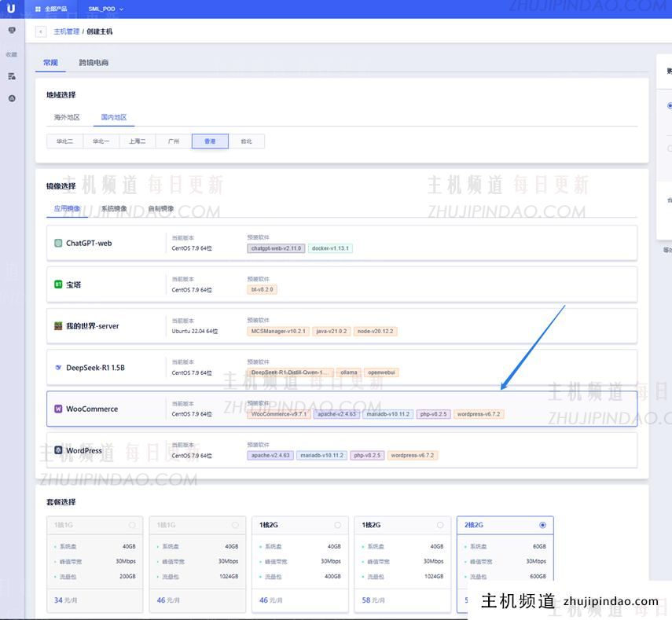Image resolution: width=672 pixels, height=620 pixels.
Task: Open the 全部产品 grid menu
Action: [51, 9]
